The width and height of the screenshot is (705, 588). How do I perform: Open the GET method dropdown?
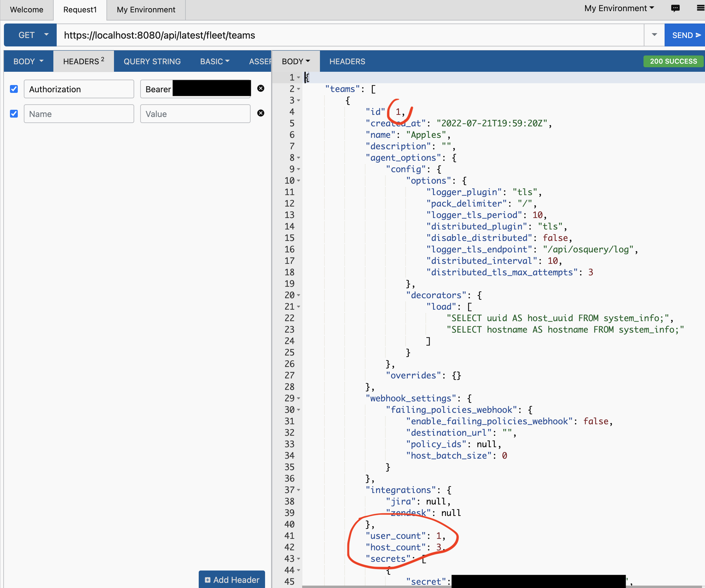(46, 35)
